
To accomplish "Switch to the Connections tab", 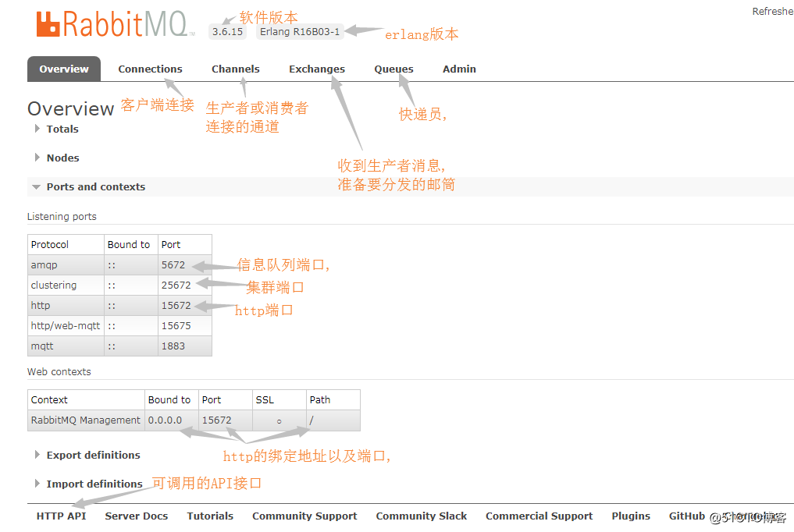I will 150,69.
